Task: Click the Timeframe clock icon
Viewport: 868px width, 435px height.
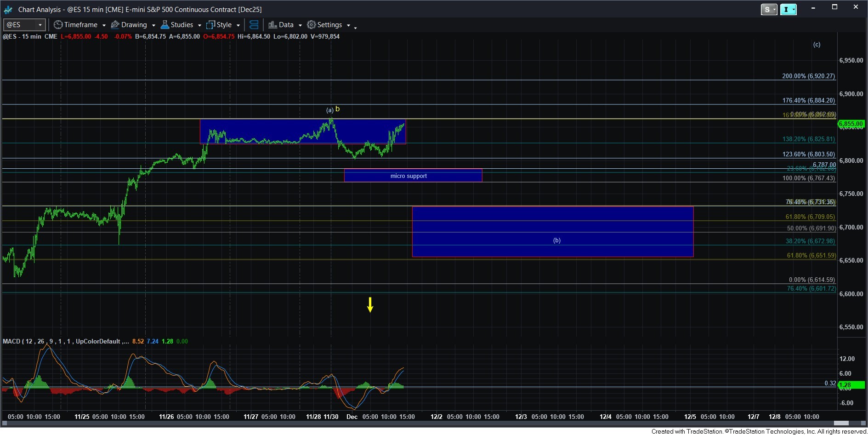Action: (58, 25)
